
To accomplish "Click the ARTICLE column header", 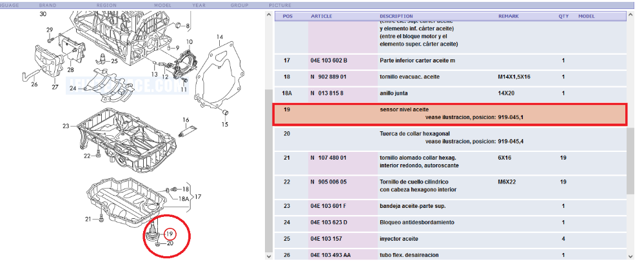I will [321, 16].
